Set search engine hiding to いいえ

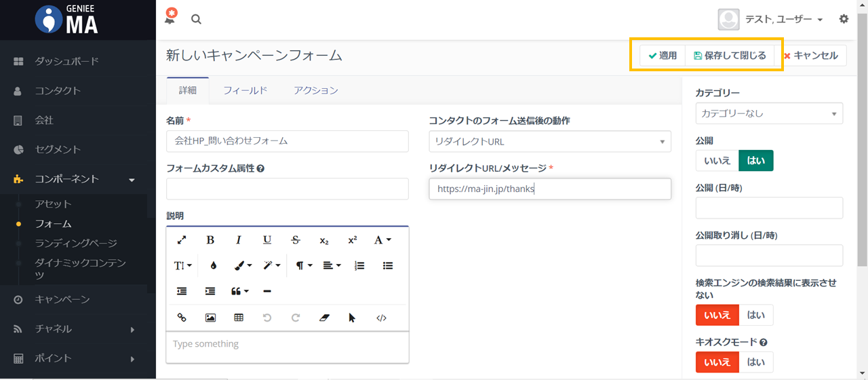coord(717,315)
